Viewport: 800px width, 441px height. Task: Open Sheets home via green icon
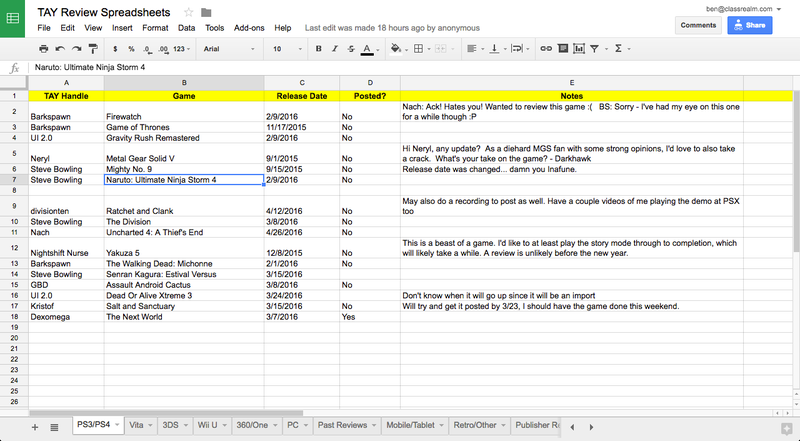(x=12, y=19)
